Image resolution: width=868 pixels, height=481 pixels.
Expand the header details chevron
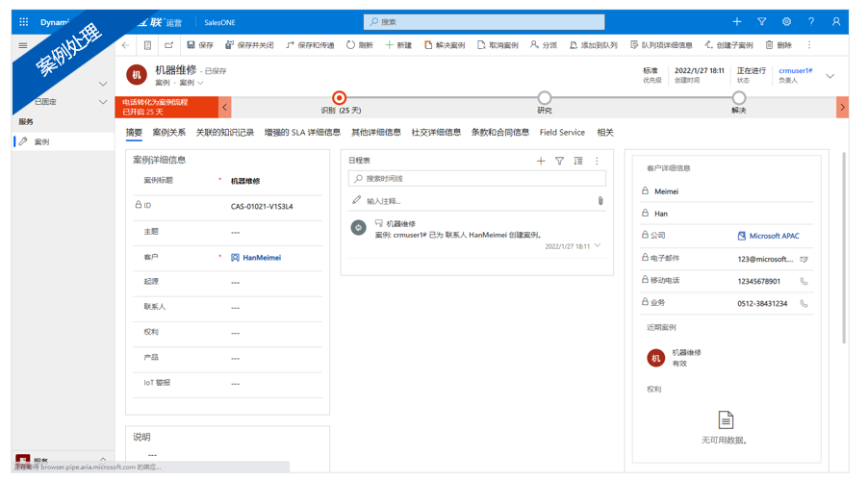830,76
